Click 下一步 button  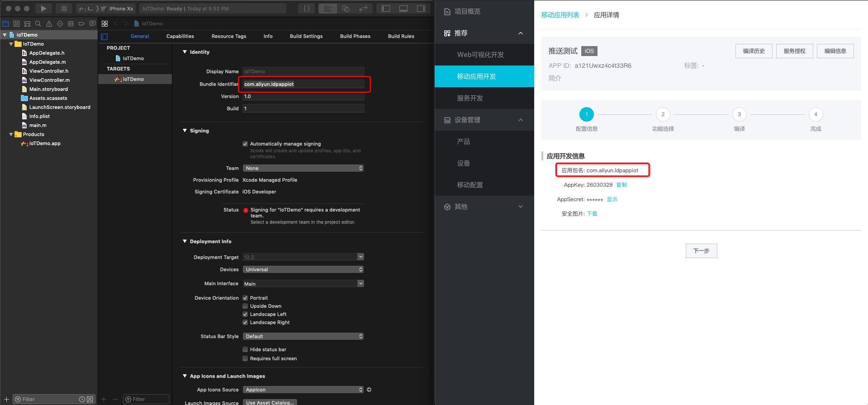pos(702,251)
